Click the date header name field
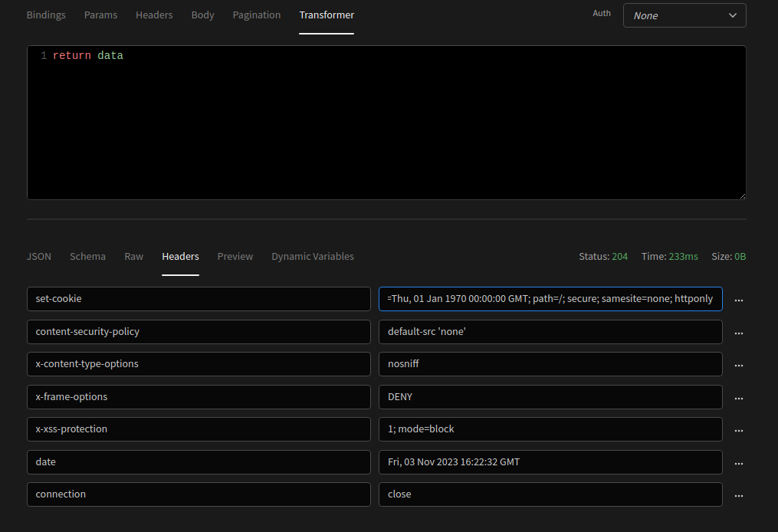 tap(199, 462)
